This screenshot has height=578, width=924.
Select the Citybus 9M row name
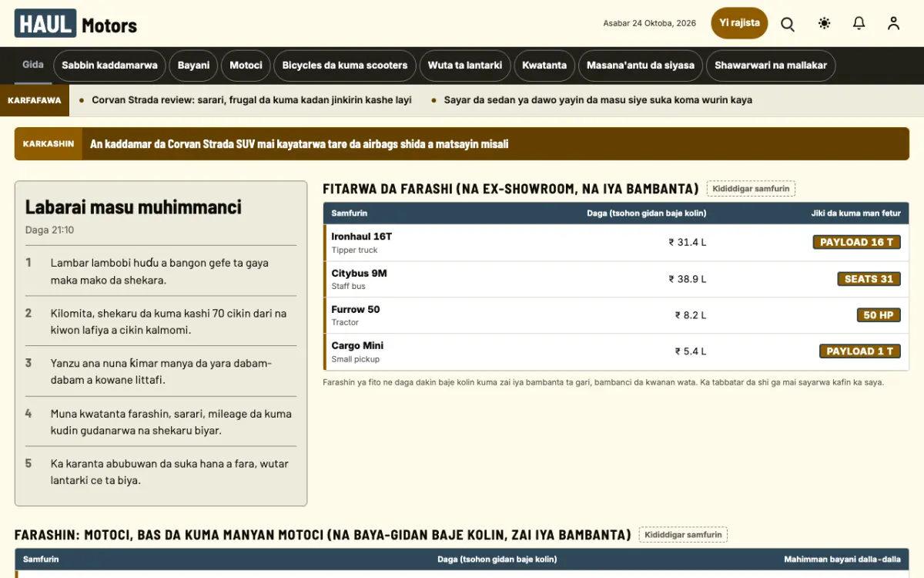[359, 273]
